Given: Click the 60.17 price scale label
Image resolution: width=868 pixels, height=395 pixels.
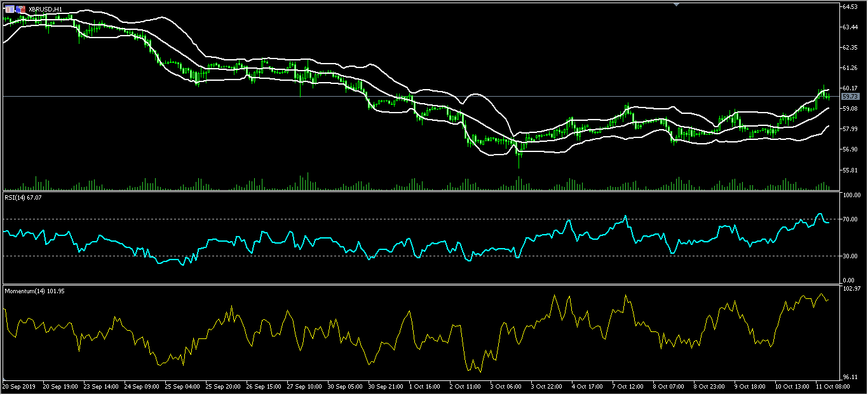Looking at the screenshot, I should 850,88.
